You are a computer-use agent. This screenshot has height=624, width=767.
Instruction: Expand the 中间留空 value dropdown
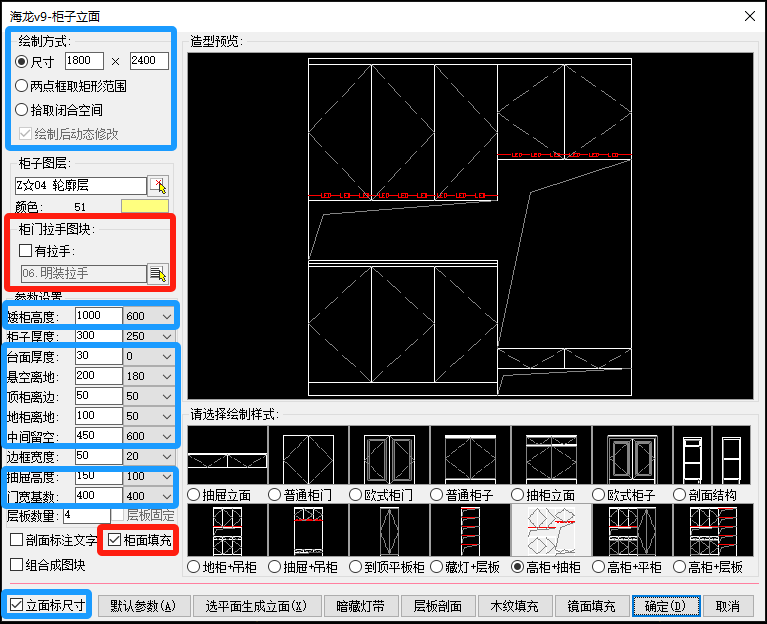165,436
